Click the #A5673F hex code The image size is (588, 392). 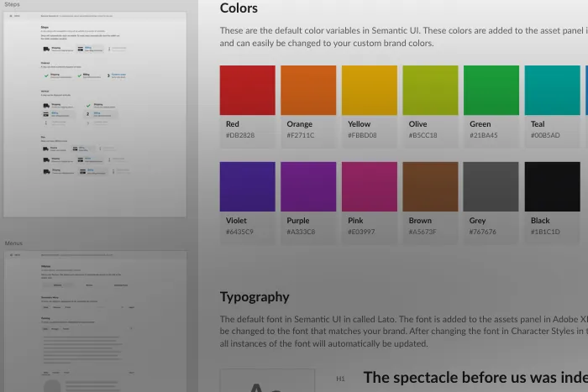(x=423, y=232)
